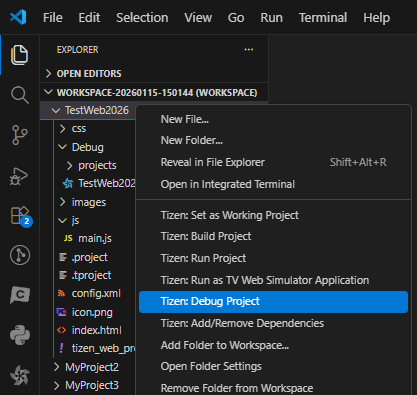
Task: Click the Tizen icon beside TestWeb202 file
Action: tap(68, 183)
